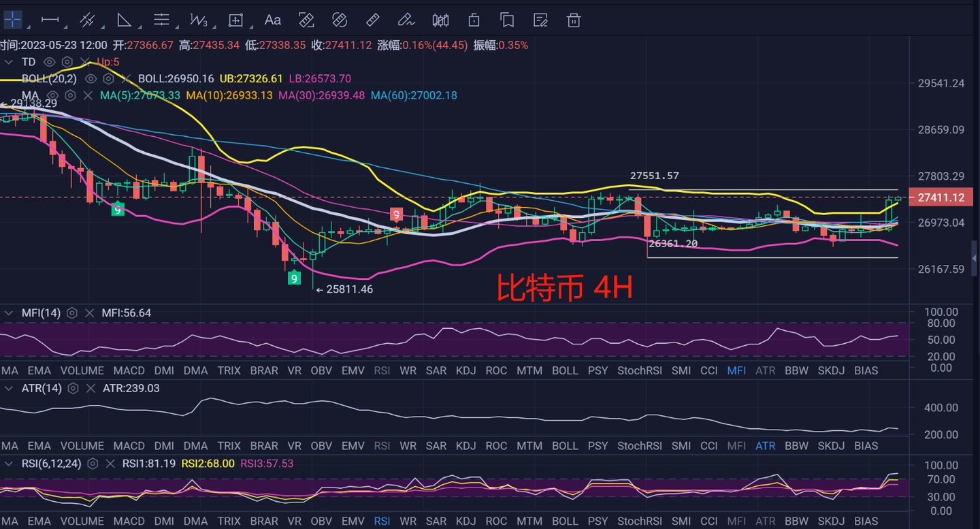Viewport: 980px width, 529px height.
Task: Close the MFI(14) panel with X
Action: [89, 313]
